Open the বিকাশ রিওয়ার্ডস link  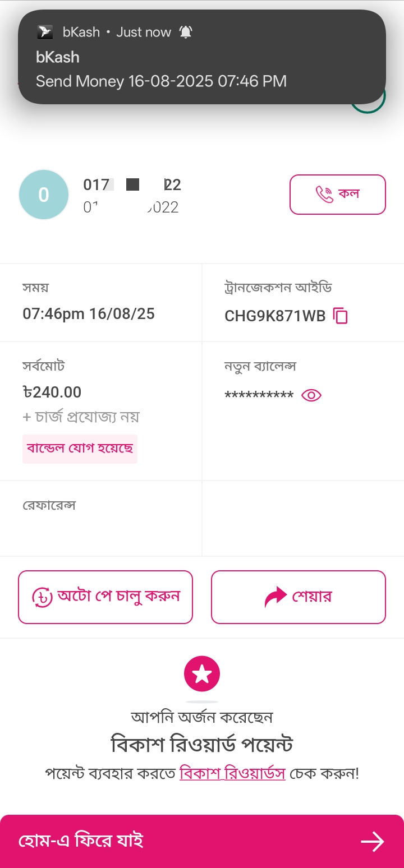click(x=232, y=773)
